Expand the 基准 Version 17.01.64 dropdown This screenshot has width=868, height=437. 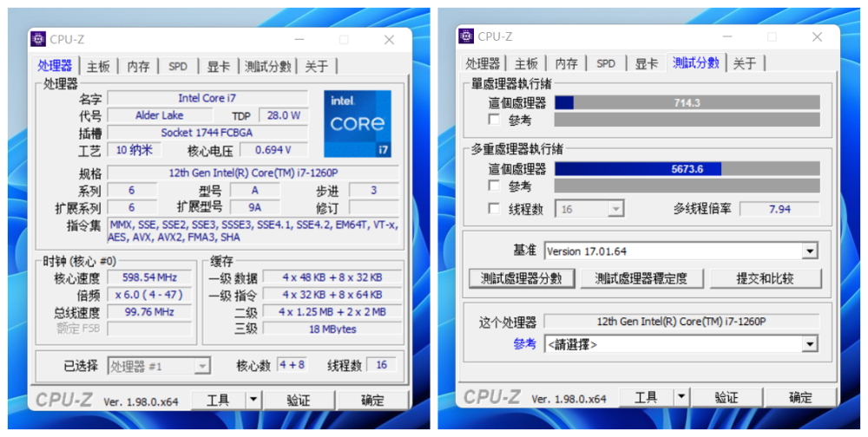click(681, 251)
